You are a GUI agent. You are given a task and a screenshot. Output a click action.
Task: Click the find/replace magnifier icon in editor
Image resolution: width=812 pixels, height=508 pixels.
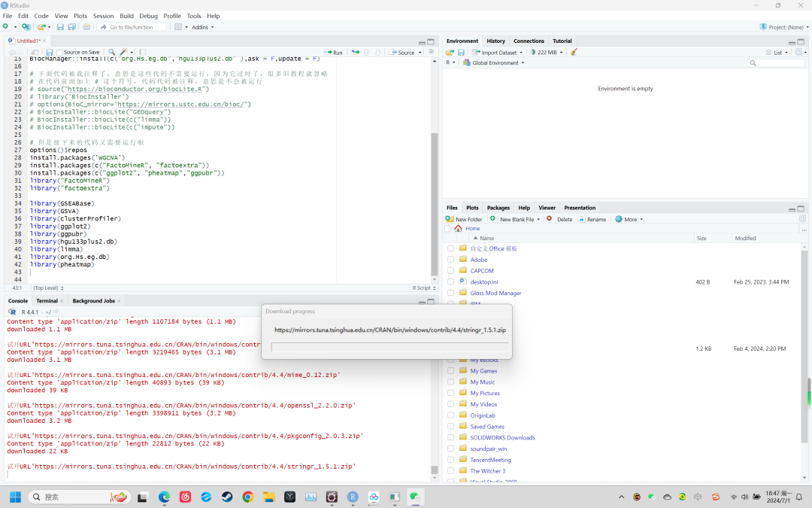111,53
